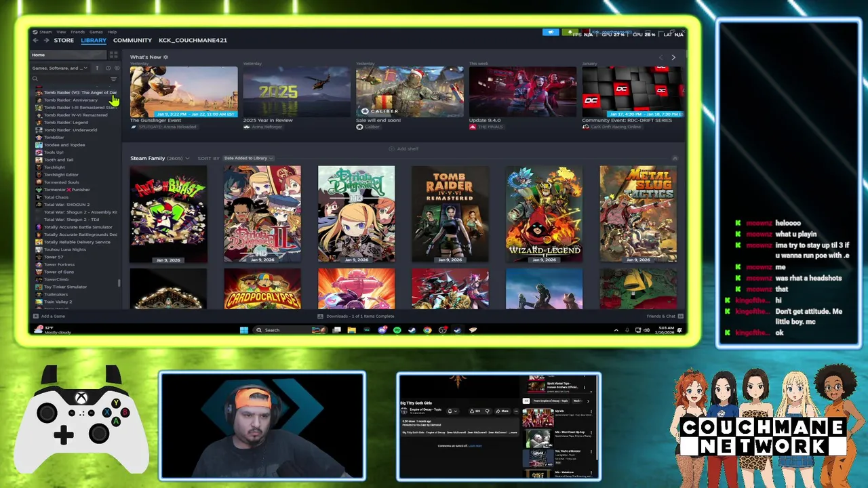Select the Home button in the library sidebar
868x488 pixels.
pos(68,55)
